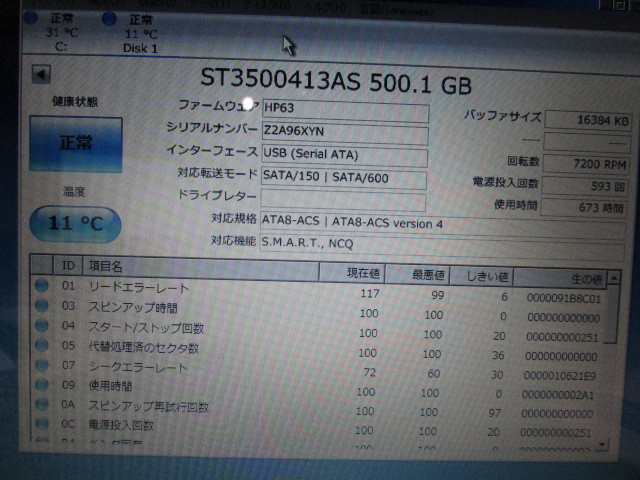The height and width of the screenshot is (480, 640).
Task: Click the status icon for row 0C 電源投入回数
Action: 42,424
